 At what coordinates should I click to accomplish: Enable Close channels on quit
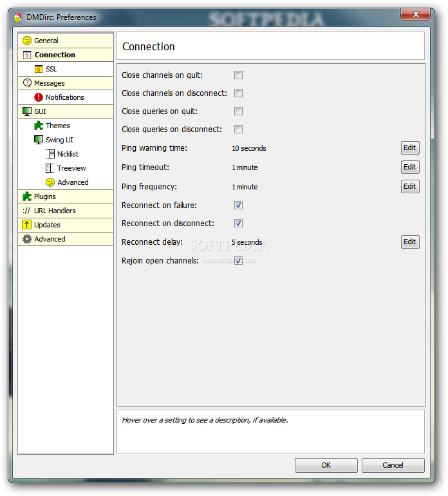[238, 75]
